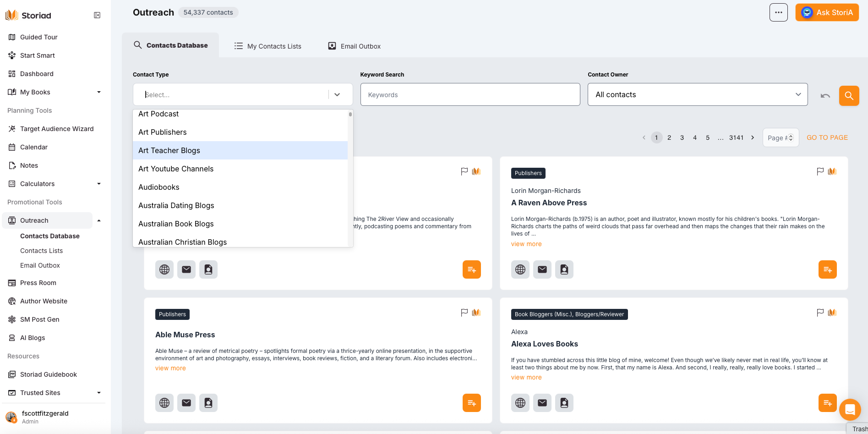Open Author Website
Screen dimensions: 868x434
click(x=44, y=301)
